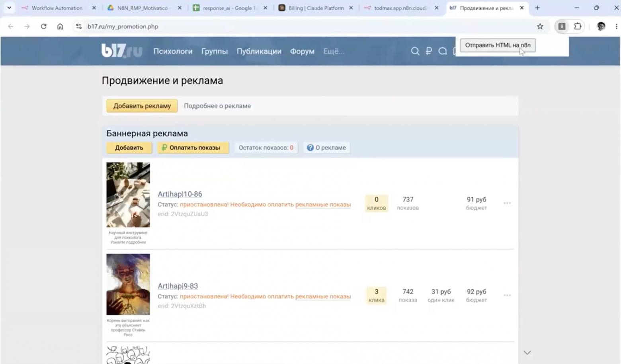Close the todmax.app.n8n.cloud tab

437,8
